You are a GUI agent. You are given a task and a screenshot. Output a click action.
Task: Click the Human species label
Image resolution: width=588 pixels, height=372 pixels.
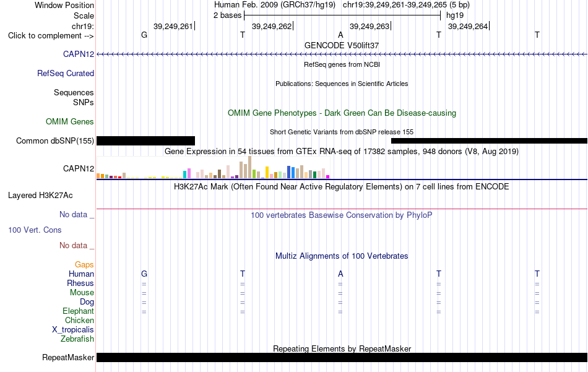point(81,274)
